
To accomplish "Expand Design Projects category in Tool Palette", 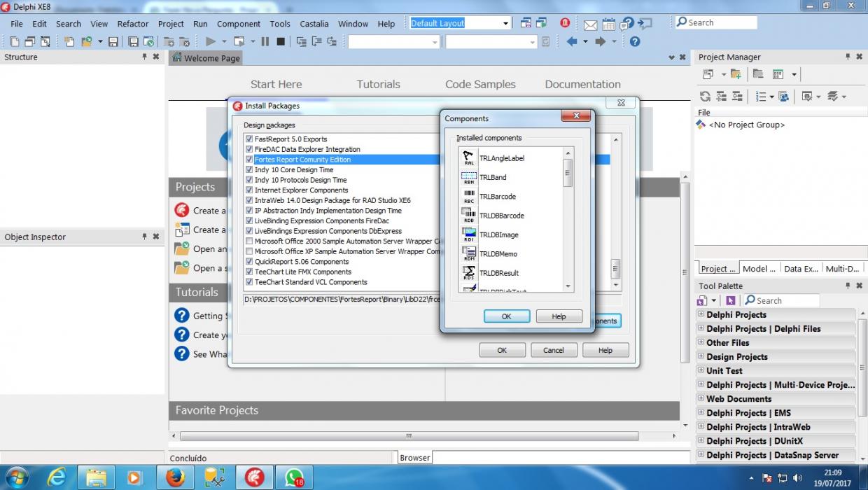I will 701,356.
